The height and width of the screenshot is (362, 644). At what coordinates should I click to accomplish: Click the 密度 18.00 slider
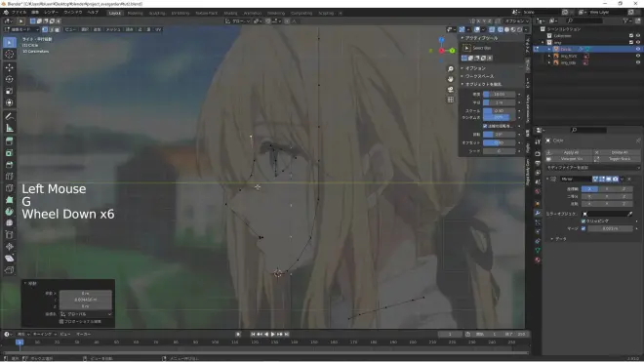coord(499,95)
